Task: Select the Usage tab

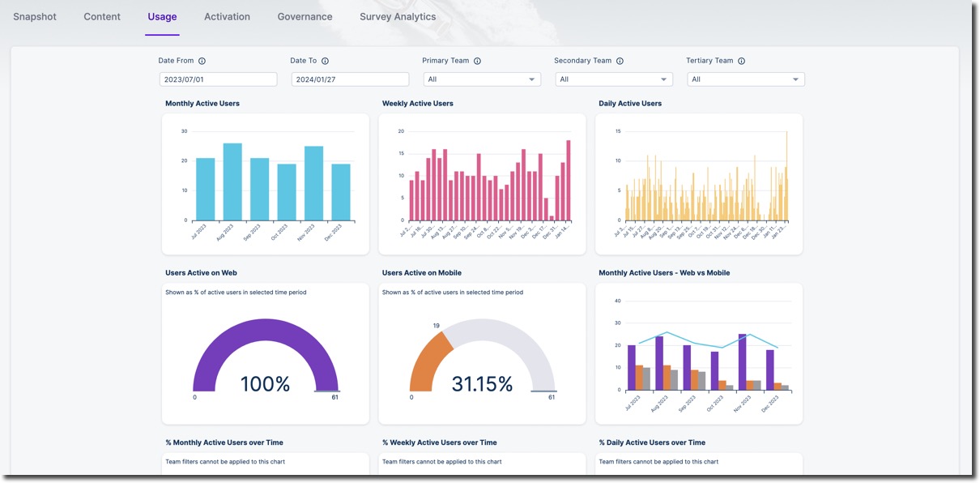Action: (x=161, y=16)
